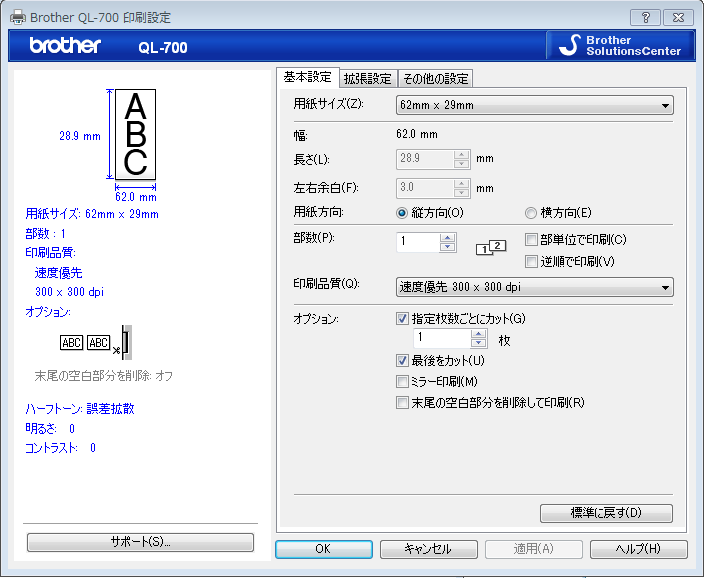Click the cut option ABC preview icon
The image size is (708, 578).
(96, 342)
